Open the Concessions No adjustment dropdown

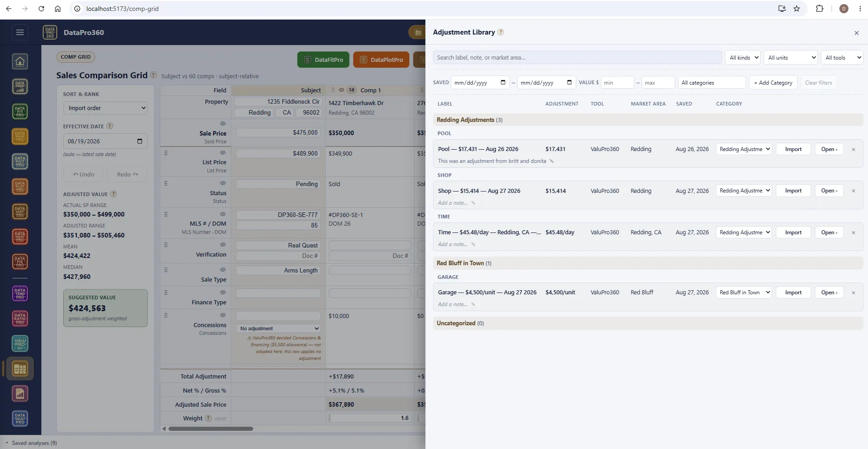[x=279, y=328]
